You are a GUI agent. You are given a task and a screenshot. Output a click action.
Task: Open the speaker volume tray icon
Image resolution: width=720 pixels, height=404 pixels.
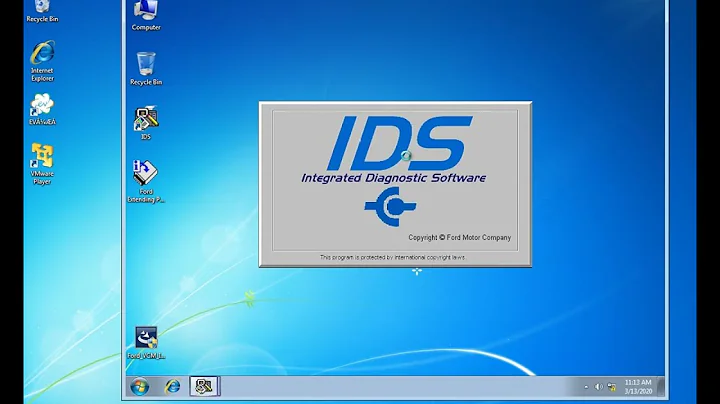(x=598, y=387)
